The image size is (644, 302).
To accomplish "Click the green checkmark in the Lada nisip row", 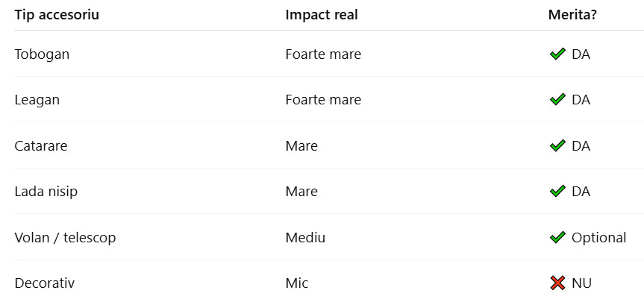I will 557,192.
